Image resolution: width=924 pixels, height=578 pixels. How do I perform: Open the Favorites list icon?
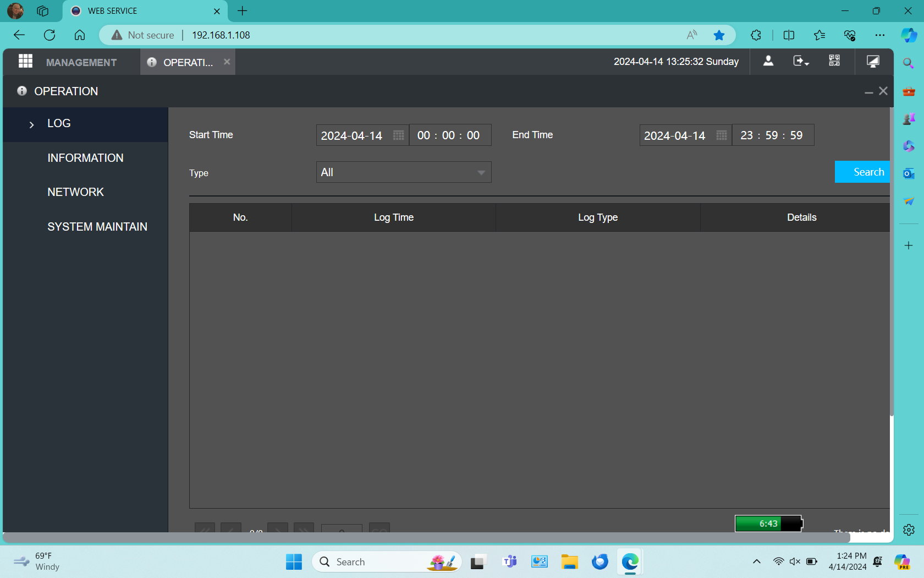tap(819, 35)
